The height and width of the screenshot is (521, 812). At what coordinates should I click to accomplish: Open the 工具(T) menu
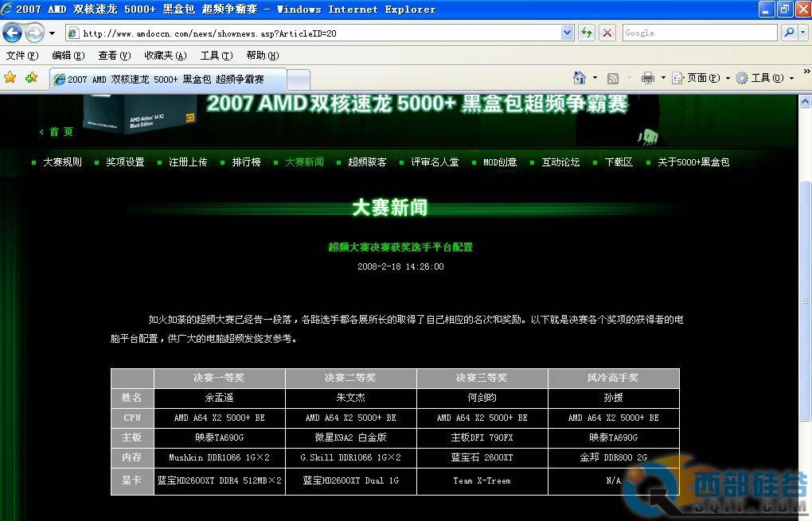(217, 56)
